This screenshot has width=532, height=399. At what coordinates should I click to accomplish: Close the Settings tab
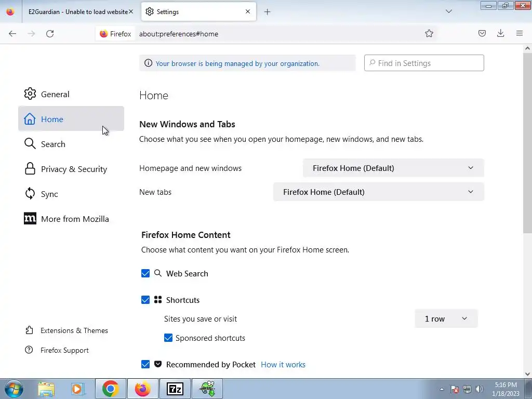pyautogui.click(x=248, y=11)
